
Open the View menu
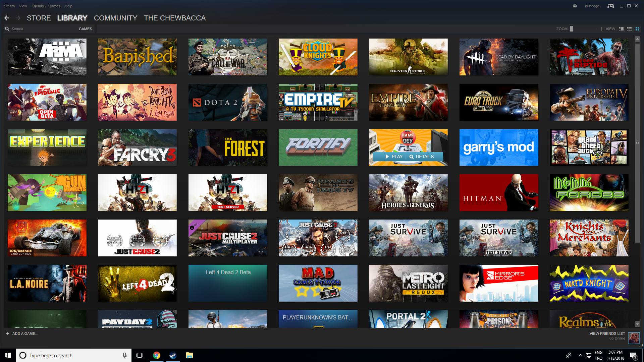tap(23, 6)
